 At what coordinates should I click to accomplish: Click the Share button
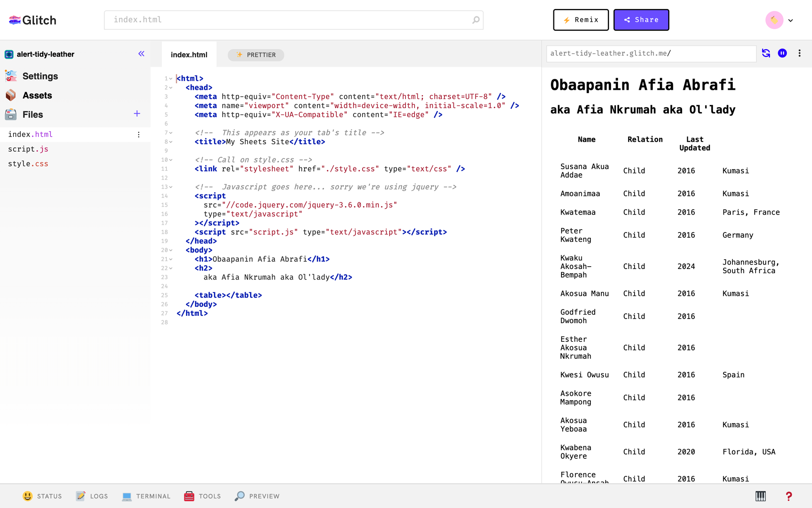[641, 20]
